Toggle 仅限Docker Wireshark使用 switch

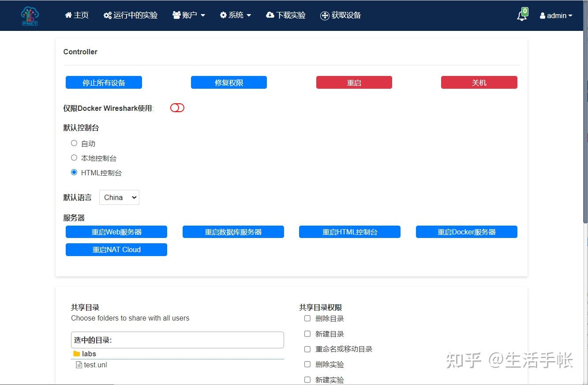pos(177,107)
